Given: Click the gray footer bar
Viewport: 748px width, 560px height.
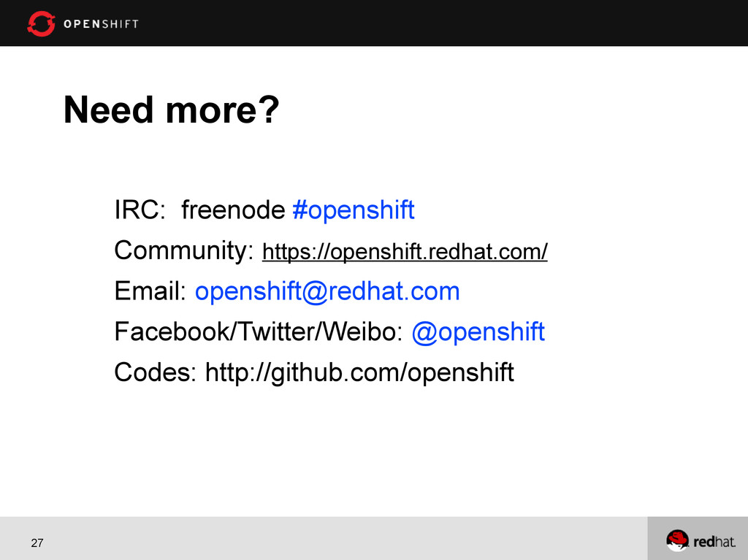Looking at the screenshot, I should click(324, 538).
